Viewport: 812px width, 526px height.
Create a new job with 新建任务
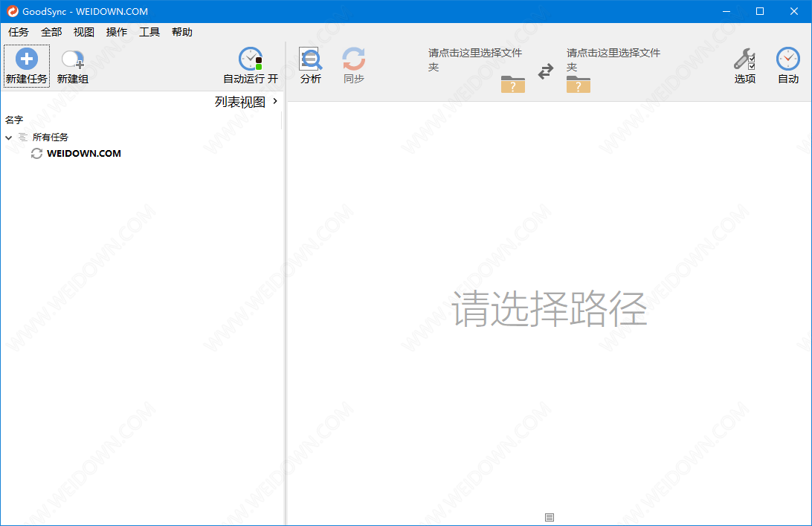pos(27,65)
